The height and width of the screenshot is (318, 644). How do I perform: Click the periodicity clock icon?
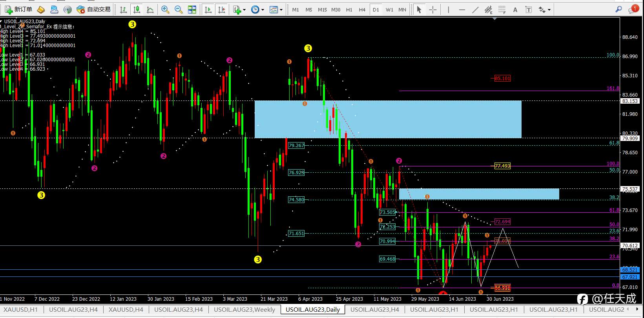pos(255,9)
